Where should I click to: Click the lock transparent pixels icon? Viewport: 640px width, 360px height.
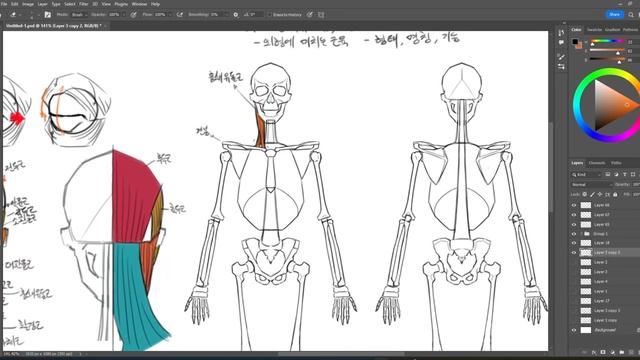click(584, 194)
